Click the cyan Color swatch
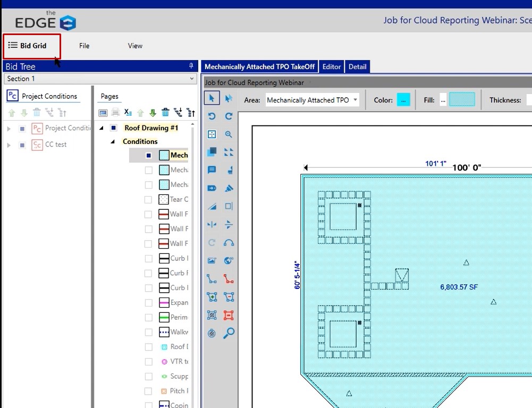This screenshot has height=408, width=532. (403, 100)
